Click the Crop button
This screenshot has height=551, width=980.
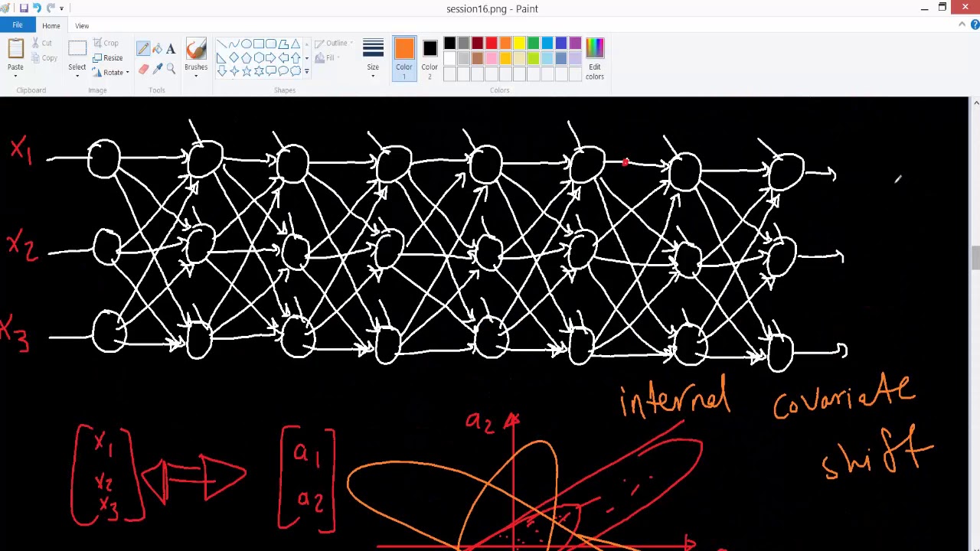(106, 44)
